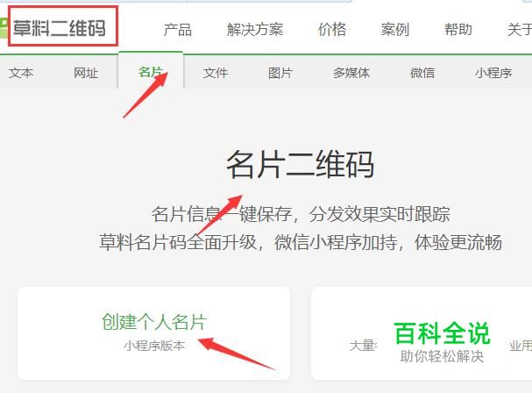Open the 解决方案 menu
This screenshot has height=393, width=532.
click(255, 30)
